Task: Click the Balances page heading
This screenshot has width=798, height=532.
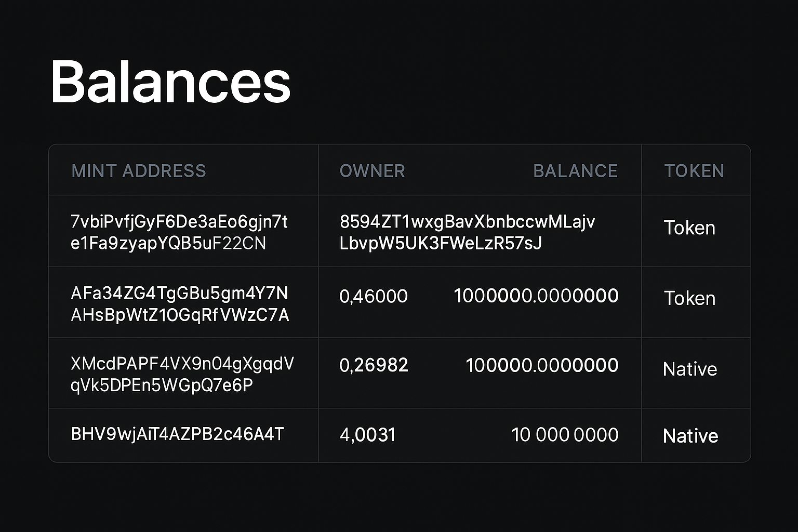Action: (x=170, y=82)
